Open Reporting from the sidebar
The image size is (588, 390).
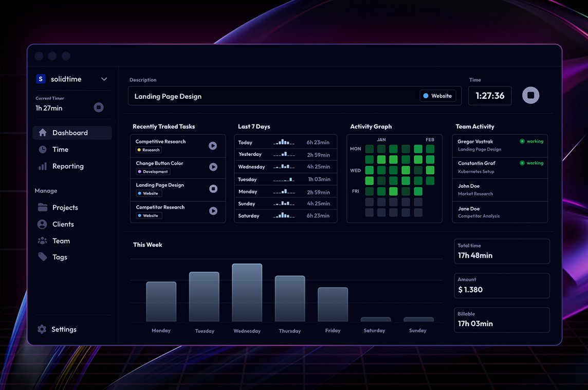(x=68, y=166)
